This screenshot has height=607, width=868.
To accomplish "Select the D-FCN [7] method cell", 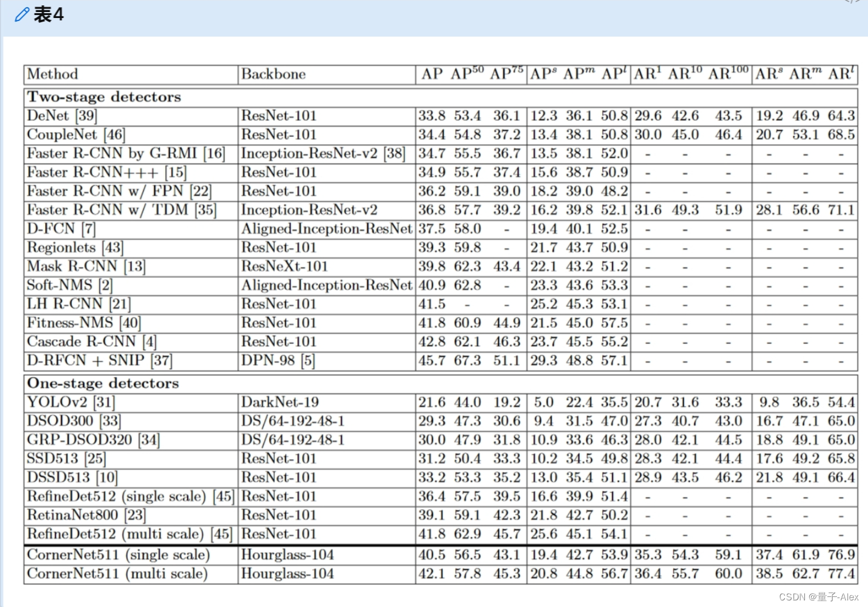I will tap(61, 229).
